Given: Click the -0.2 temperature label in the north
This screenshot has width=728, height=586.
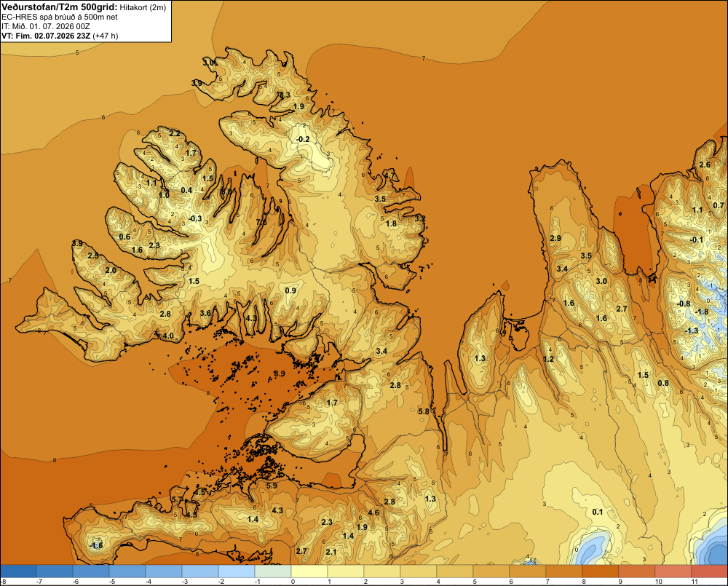Looking at the screenshot, I should click(303, 139).
